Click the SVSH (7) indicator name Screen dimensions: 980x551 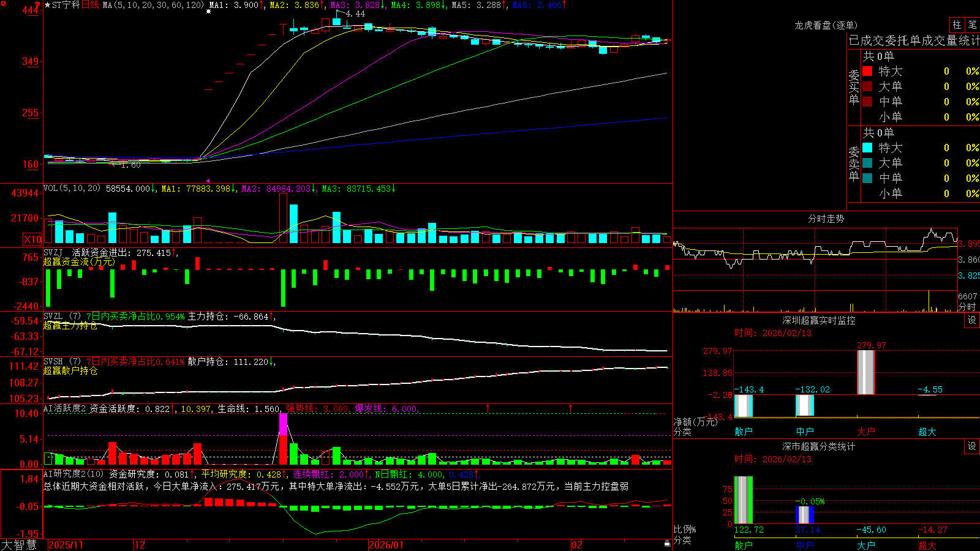coord(62,362)
